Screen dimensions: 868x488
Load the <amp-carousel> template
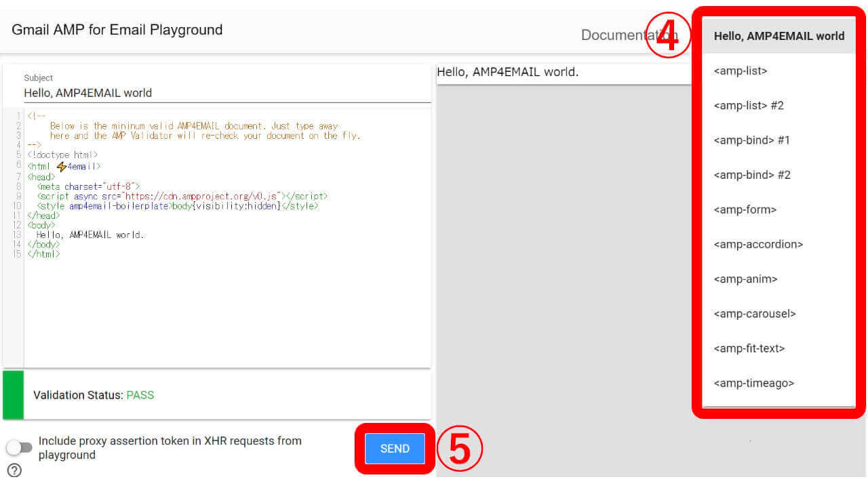(755, 314)
